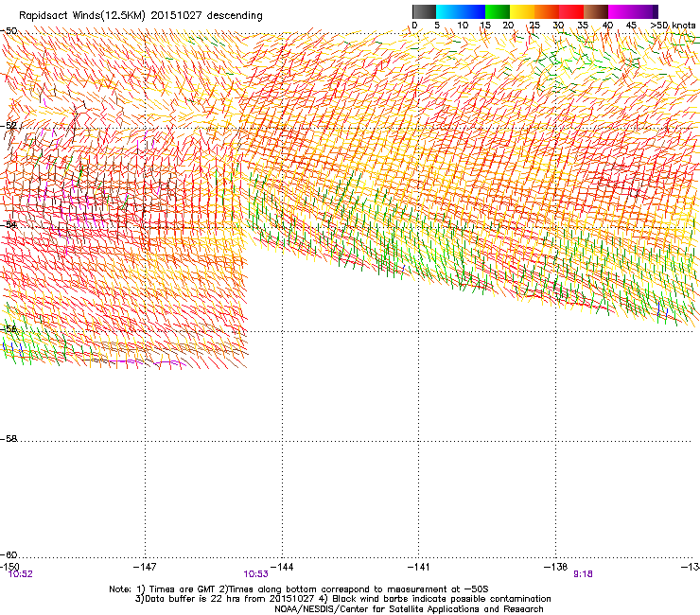700x615 pixels.
Task: Click the latitude label -58
Action: coord(9,439)
